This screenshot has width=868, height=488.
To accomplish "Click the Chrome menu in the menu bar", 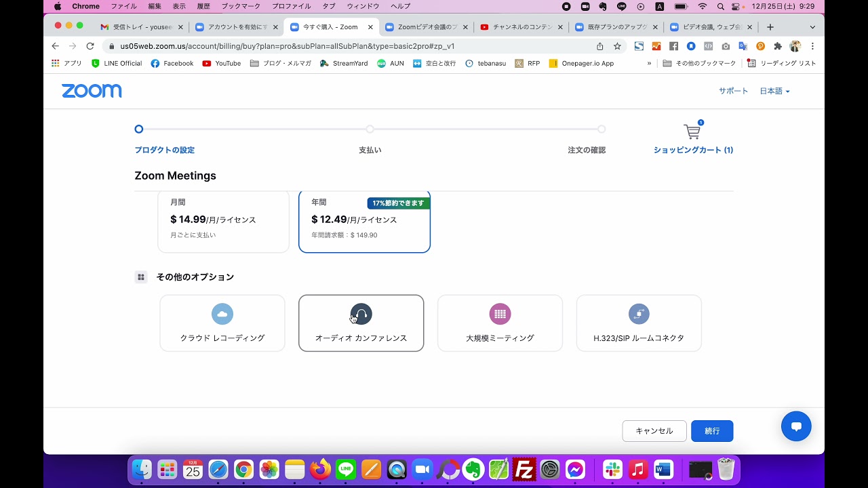I will pos(86,6).
